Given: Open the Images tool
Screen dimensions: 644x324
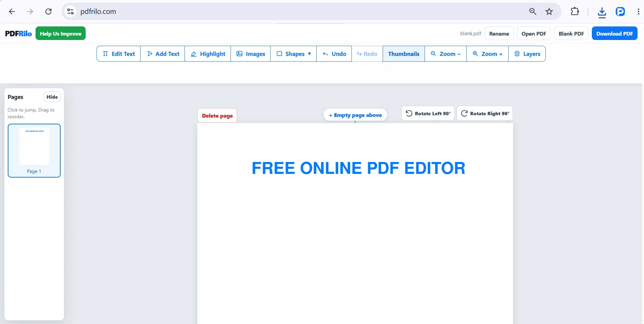Looking at the screenshot, I should coord(251,54).
